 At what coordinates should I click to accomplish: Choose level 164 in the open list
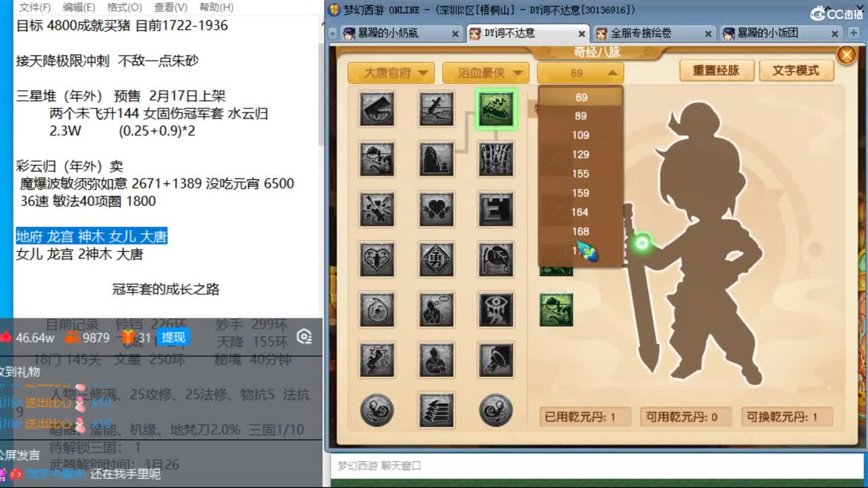(580, 212)
